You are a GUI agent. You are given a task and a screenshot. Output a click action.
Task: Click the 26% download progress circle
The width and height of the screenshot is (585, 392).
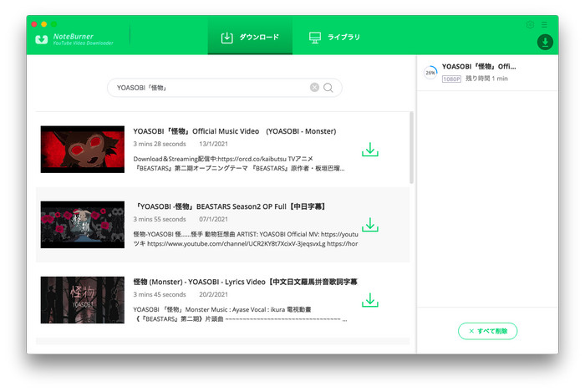click(430, 73)
